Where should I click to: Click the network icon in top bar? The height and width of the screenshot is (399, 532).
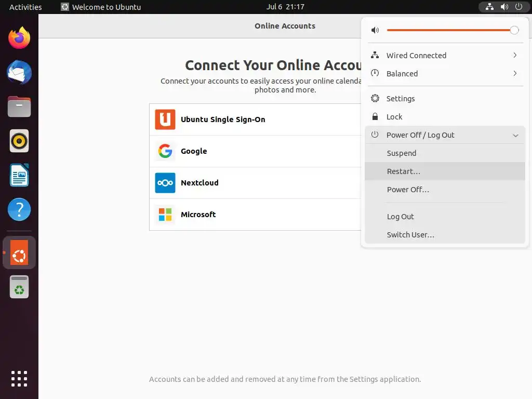(x=489, y=7)
